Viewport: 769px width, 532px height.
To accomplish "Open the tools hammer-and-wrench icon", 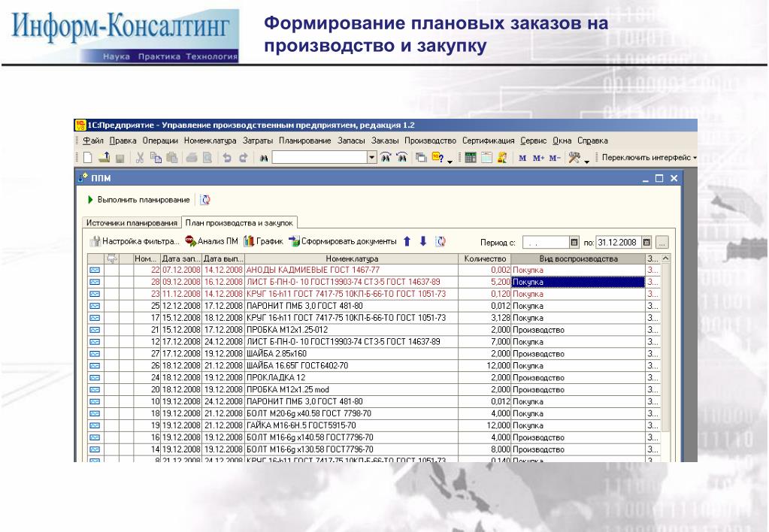I will (x=574, y=157).
